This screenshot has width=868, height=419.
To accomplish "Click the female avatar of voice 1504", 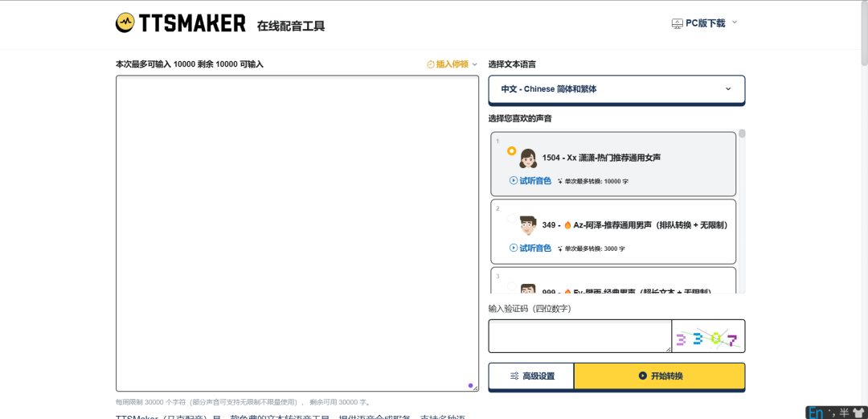I will 528,158.
